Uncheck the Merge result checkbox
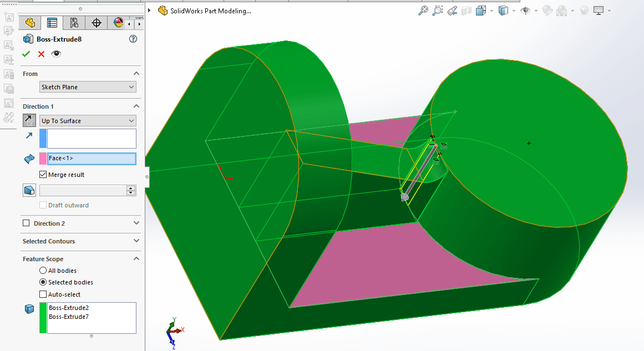Viewport: 644px width, 351px height. coord(43,175)
